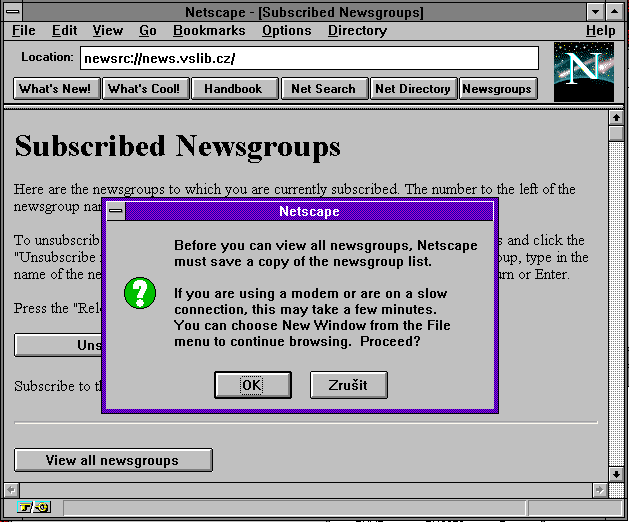Open the Handbook button

pyautogui.click(x=235, y=88)
